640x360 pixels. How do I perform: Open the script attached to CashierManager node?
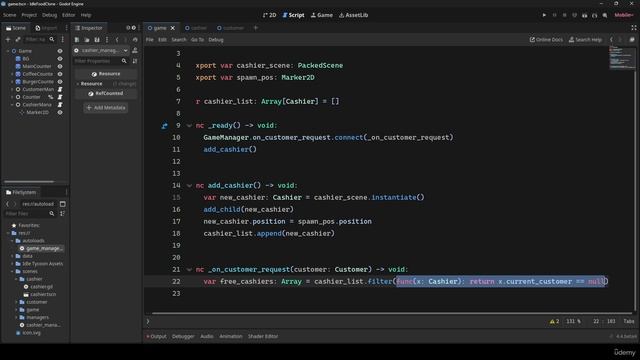60,105
